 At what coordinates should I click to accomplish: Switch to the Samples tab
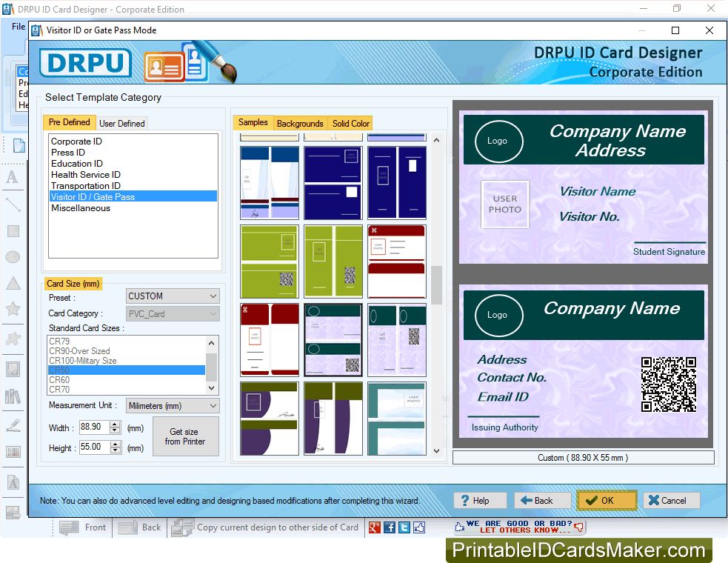tap(253, 122)
